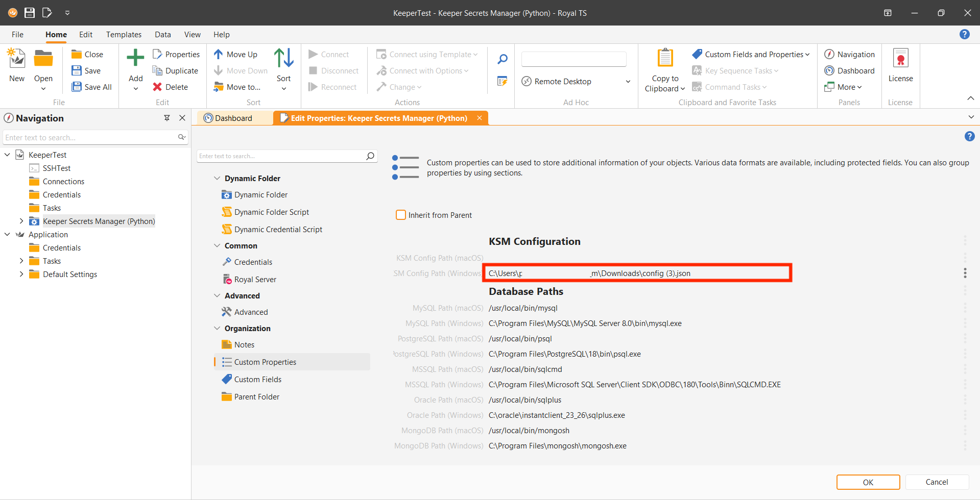Viewport: 980px width, 500px height.
Task: Collapse the ribbon with the chevron
Action: click(970, 98)
